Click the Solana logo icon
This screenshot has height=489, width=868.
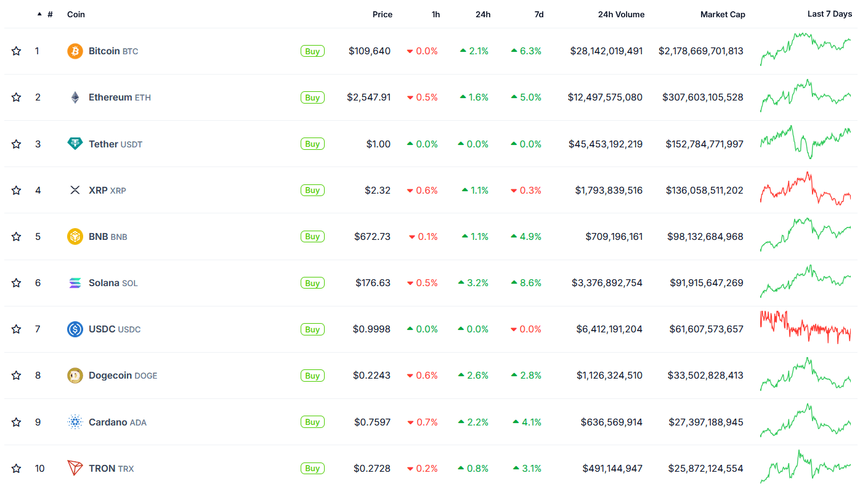tap(75, 283)
